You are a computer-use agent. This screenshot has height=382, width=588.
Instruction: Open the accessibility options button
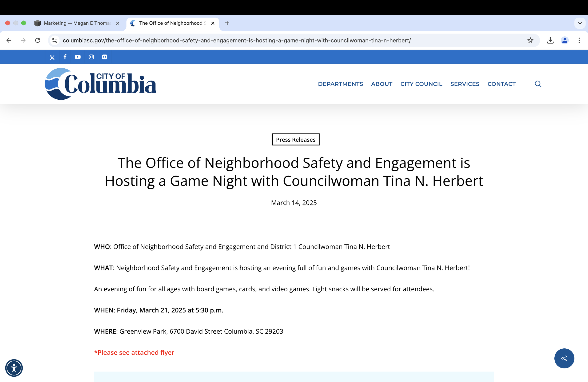pyautogui.click(x=14, y=368)
